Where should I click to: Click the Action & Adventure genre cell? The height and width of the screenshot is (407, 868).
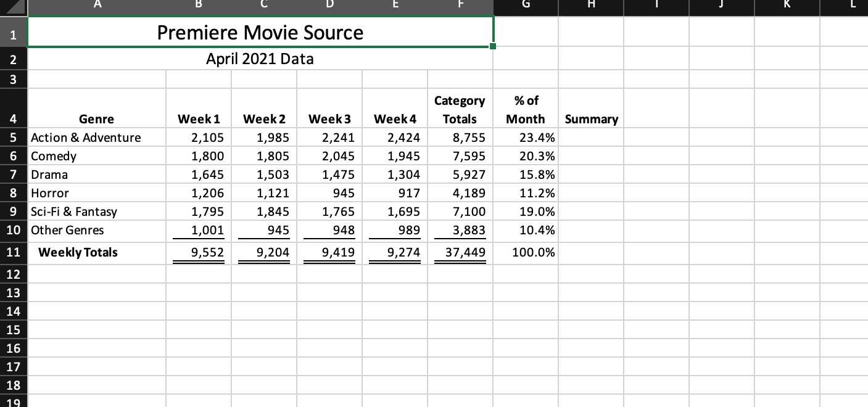[97, 138]
